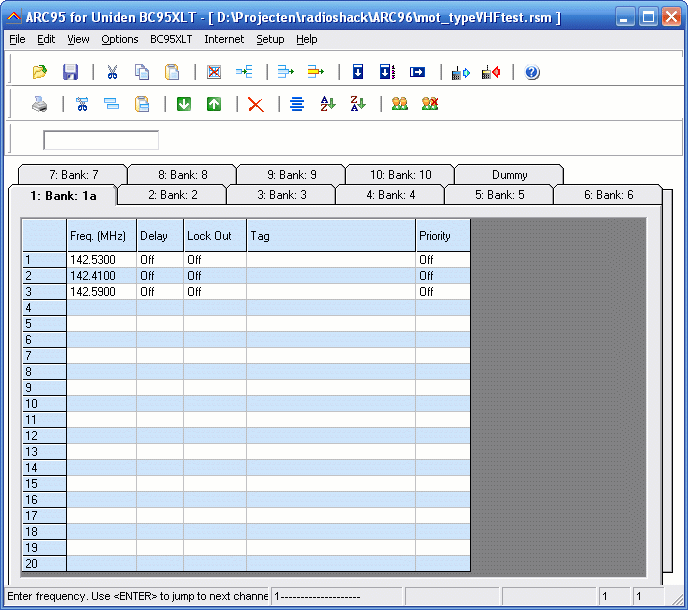
Task: Select the frequency cell 142.4100
Action: pyautogui.click(x=101, y=276)
